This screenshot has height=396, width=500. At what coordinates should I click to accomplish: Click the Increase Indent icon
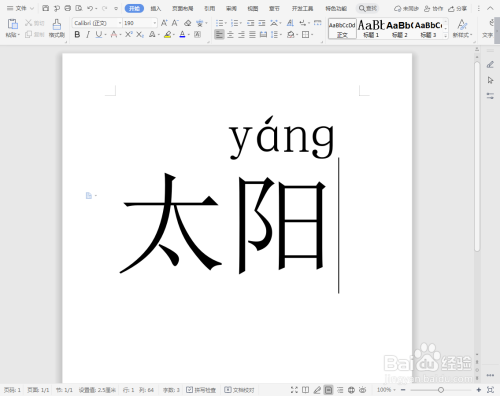coord(262,23)
